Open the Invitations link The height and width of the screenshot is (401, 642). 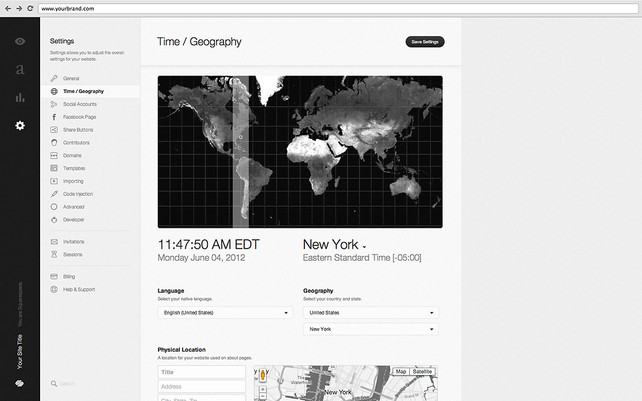pyautogui.click(x=74, y=242)
